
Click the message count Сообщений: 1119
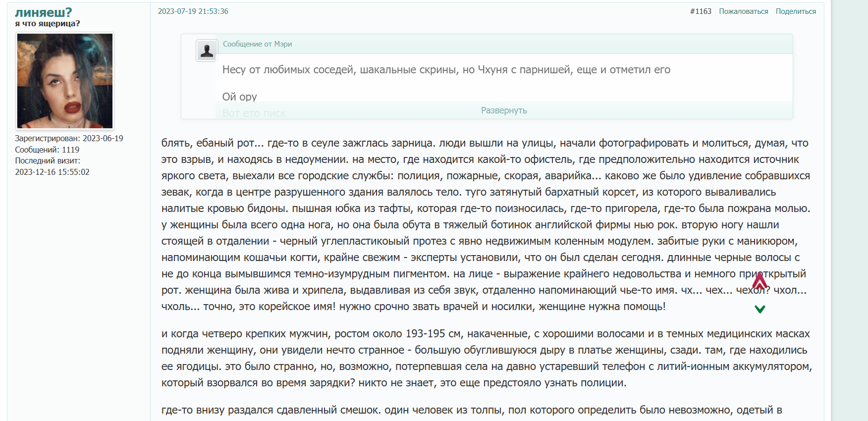click(x=47, y=150)
